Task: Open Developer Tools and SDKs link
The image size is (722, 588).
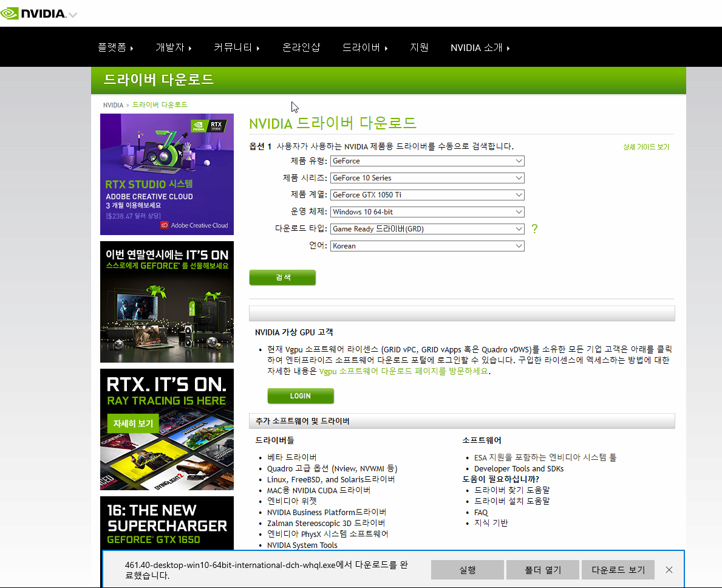Action: [519, 469]
